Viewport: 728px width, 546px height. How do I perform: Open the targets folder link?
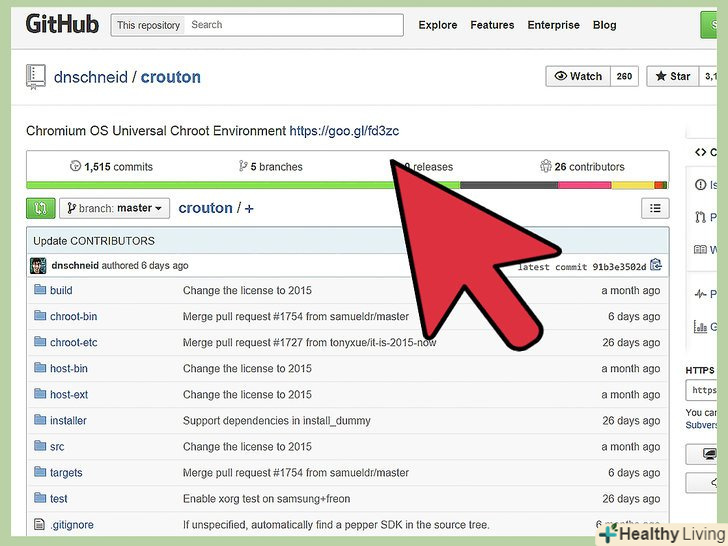coord(66,473)
